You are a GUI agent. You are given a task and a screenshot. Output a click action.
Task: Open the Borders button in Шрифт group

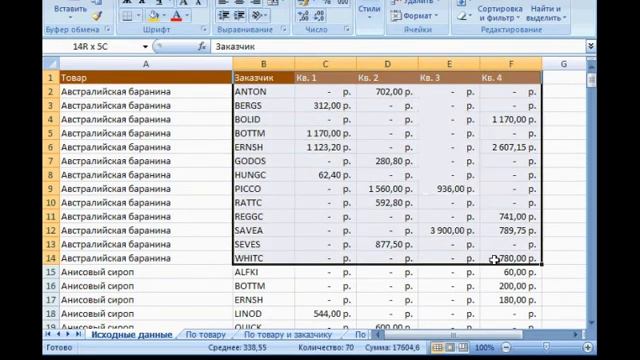[127, 16]
